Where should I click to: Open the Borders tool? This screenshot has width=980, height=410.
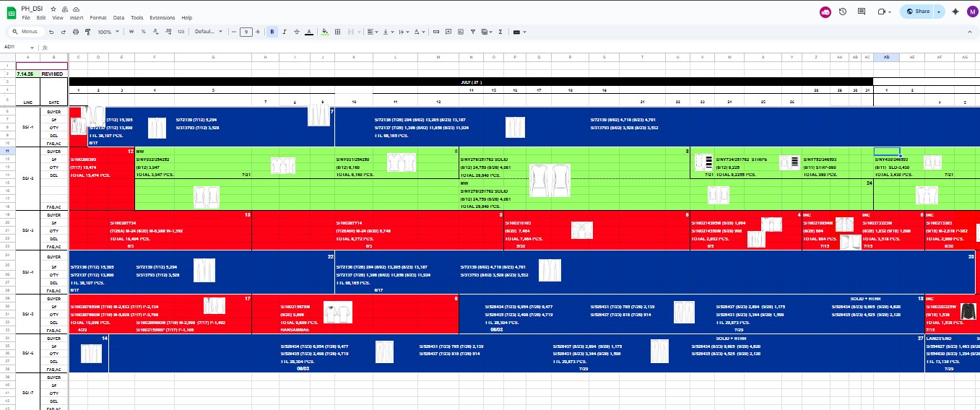(337, 32)
